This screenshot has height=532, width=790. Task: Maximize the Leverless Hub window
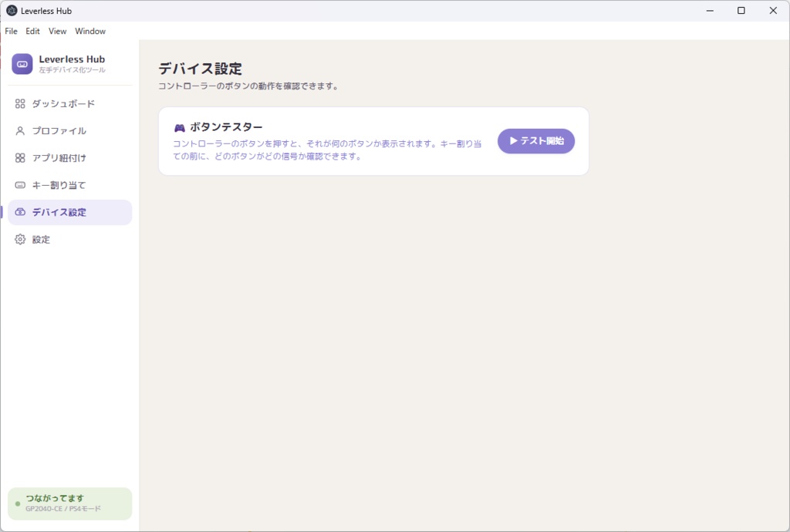(741, 11)
